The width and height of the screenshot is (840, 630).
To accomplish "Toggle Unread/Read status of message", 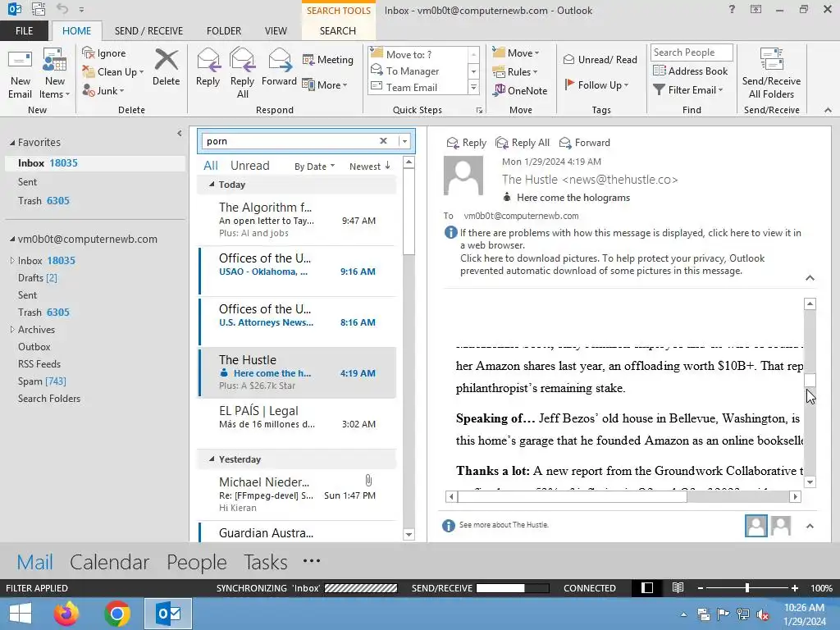I will [600, 59].
